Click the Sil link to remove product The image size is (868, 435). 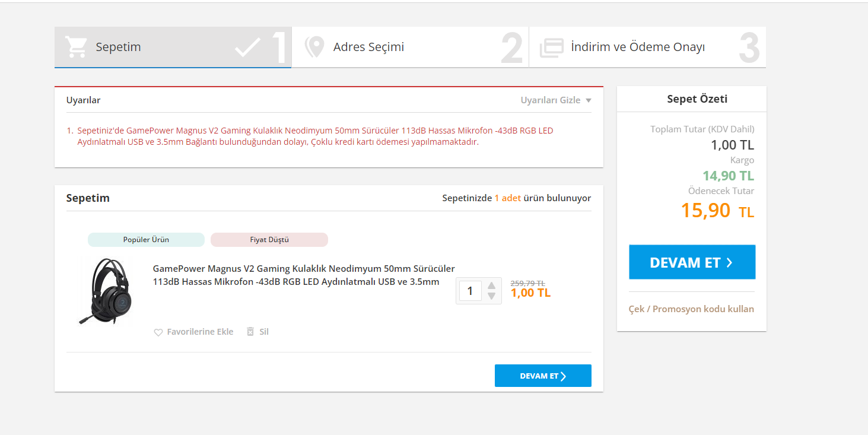tap(264, 332)
